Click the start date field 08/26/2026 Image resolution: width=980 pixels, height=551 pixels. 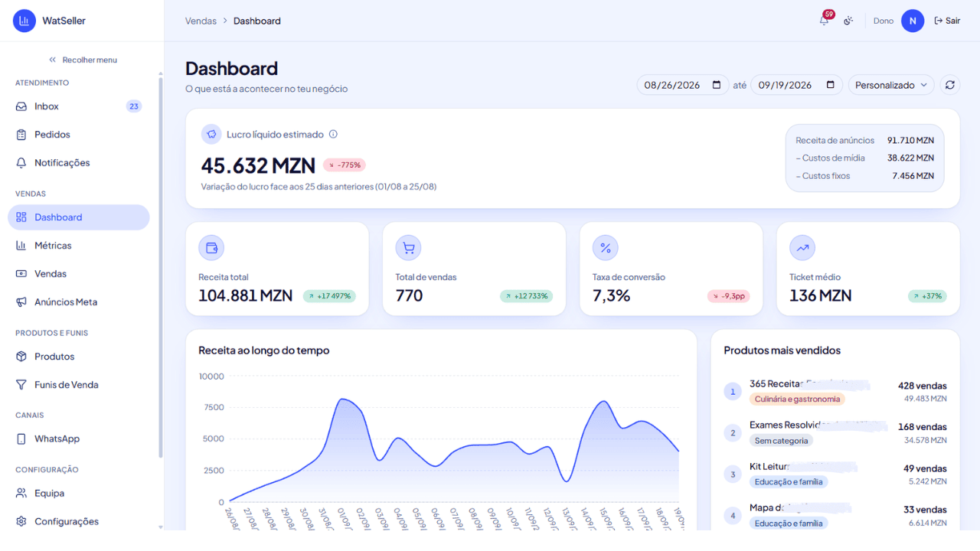(x=683, y=85)
